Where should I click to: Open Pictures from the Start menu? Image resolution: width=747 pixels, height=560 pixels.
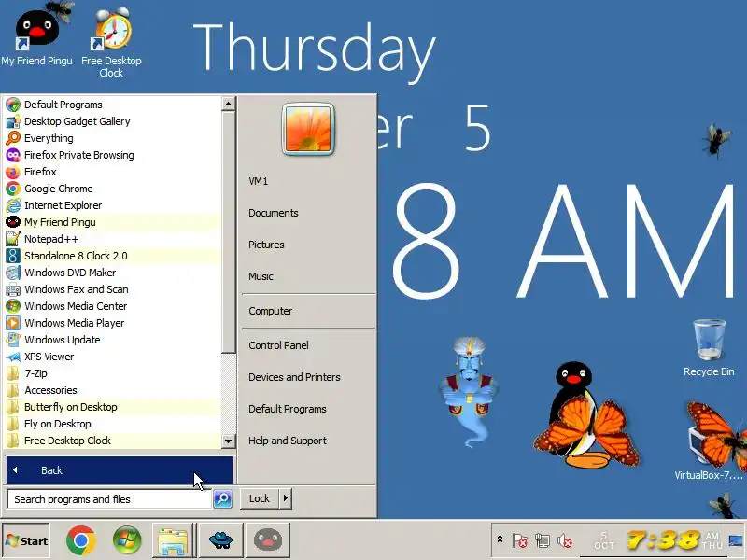[x=266, y=245]
